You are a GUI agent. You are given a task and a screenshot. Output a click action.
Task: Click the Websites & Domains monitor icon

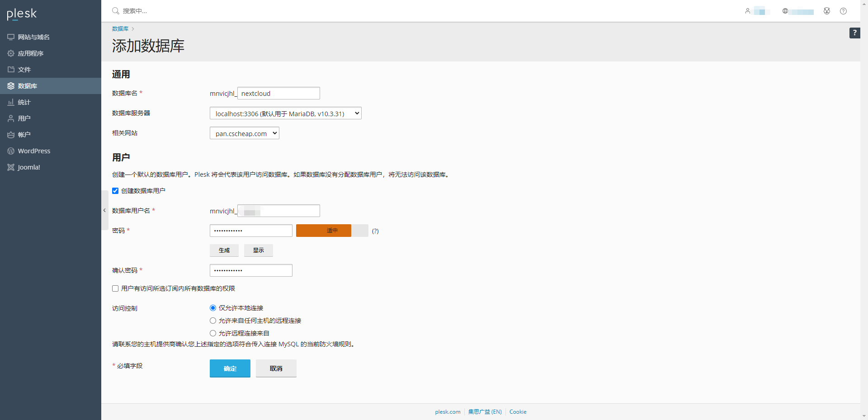[x=11, y=37]
